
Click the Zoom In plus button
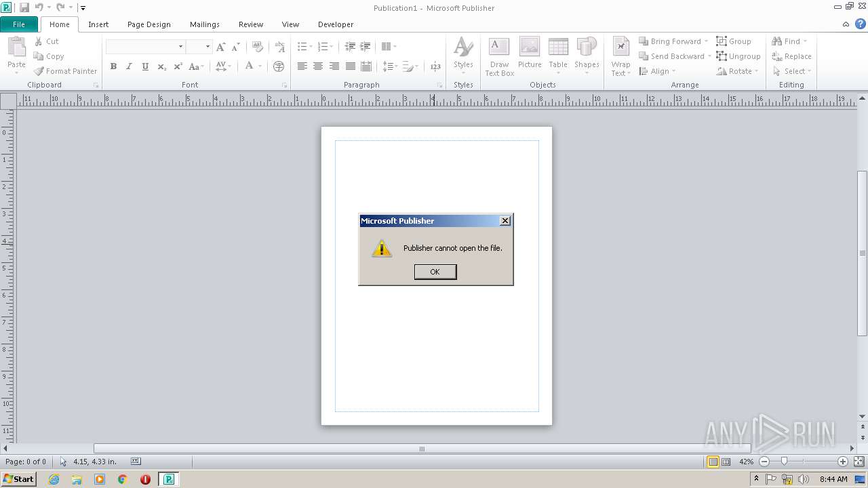pyautogui.click(x=843, y=462)
